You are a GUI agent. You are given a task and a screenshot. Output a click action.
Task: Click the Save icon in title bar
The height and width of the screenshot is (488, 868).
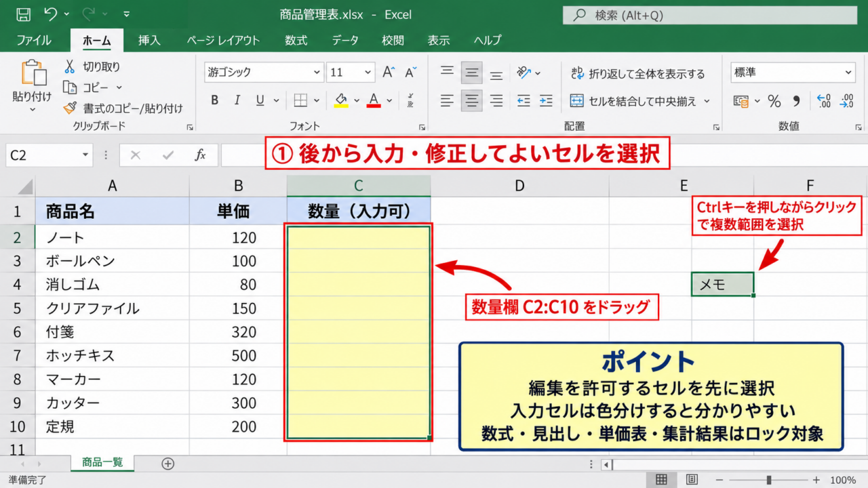pos(22,14)
